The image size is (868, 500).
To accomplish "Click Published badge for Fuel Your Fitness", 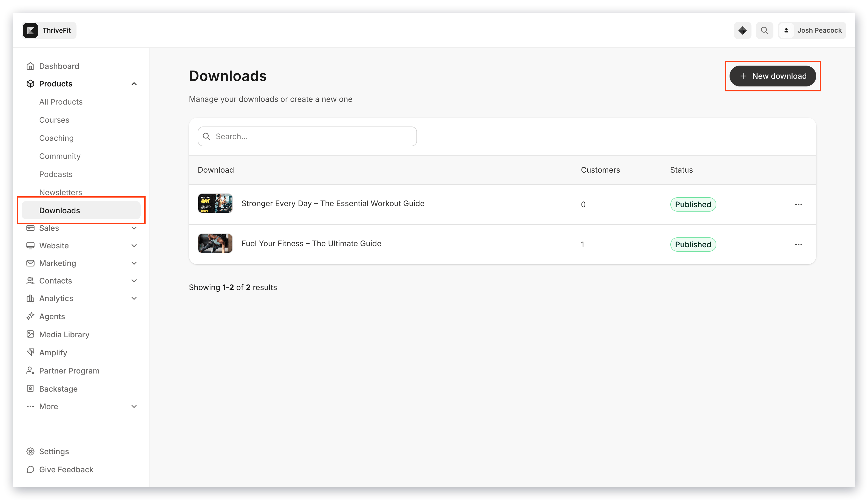I will 693,245.
